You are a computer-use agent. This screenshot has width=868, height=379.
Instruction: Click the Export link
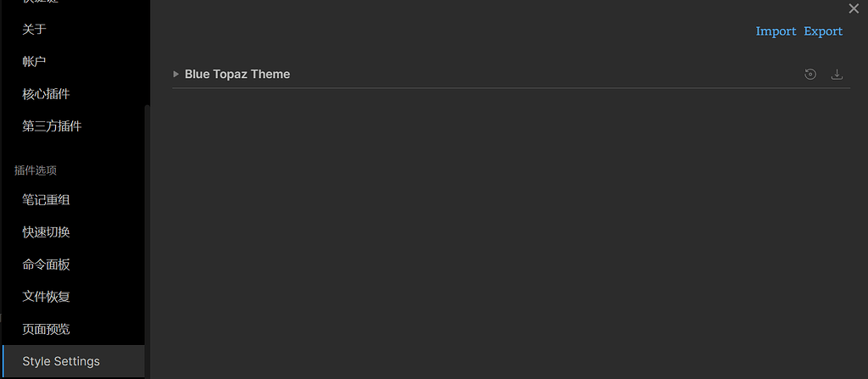click(823, 31)
